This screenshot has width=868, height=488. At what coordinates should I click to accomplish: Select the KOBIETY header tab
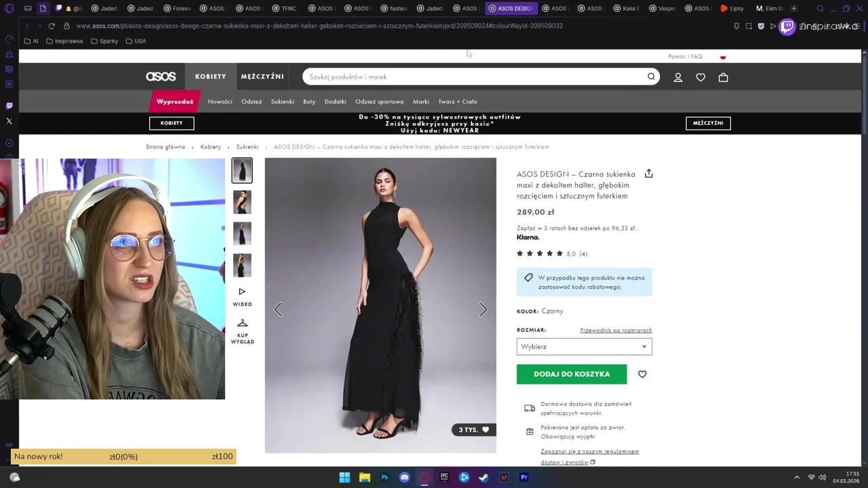(x=210, y=77)
